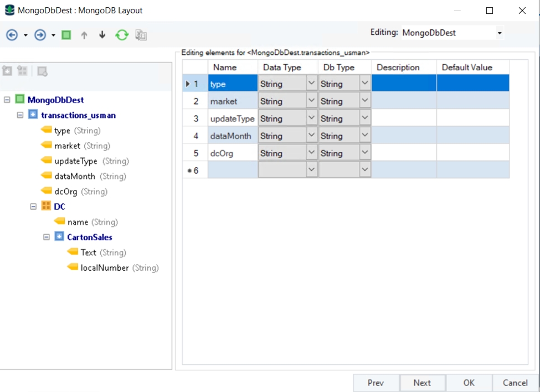The image size is (540, 392).
Task: Click the green refresh icon
Action: pos(122,35)
